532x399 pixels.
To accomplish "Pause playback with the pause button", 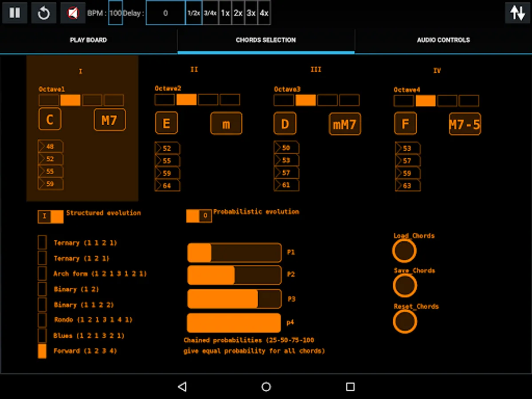I will (15, 13).
